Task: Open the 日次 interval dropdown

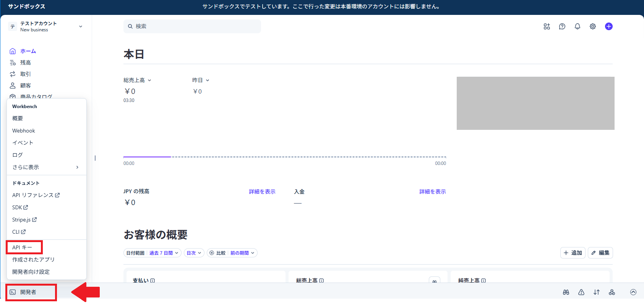Action: [x=194, y=253]
